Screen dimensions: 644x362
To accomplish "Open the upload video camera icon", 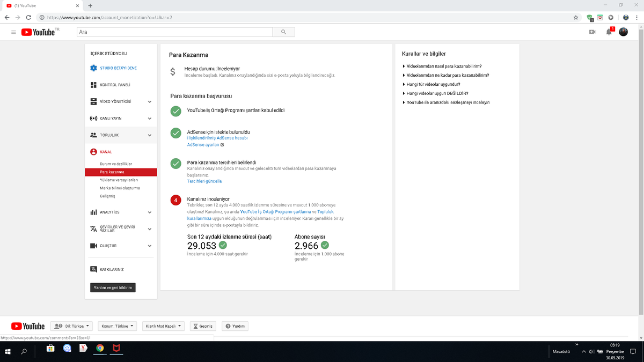I will 592,32.
